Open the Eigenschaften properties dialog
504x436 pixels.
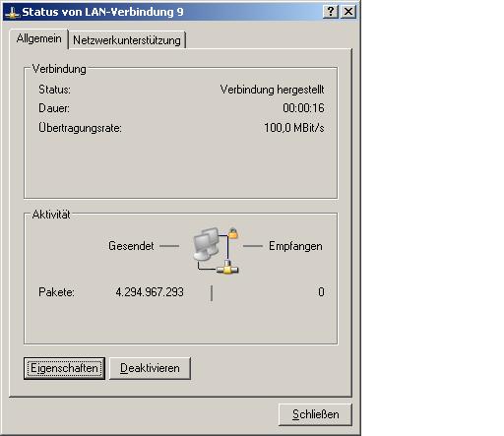click(x=64, y=368)
